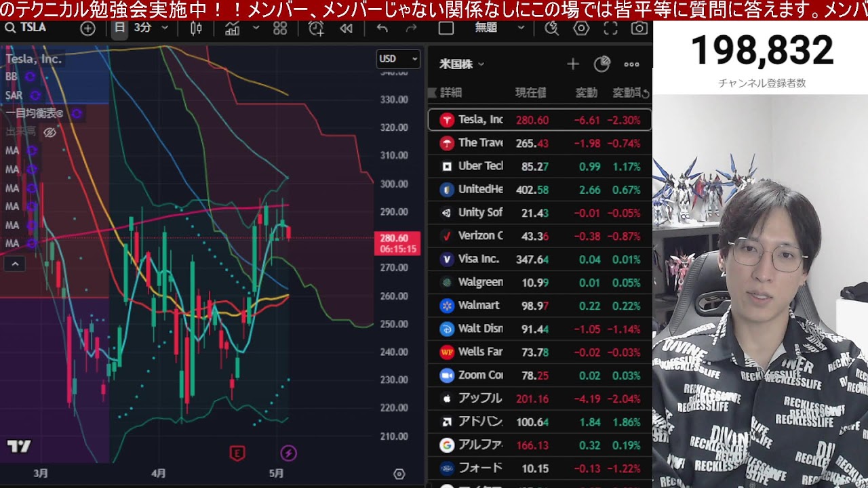Select the Uber Tech watchlist row
Image resolution: width=868 pixels, height=488 pixels.
point(540,166)
